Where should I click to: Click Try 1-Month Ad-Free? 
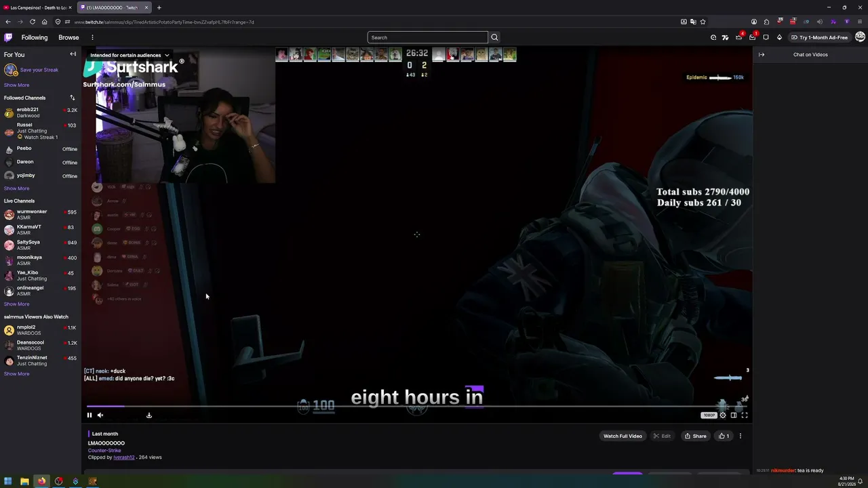(819, 37)
